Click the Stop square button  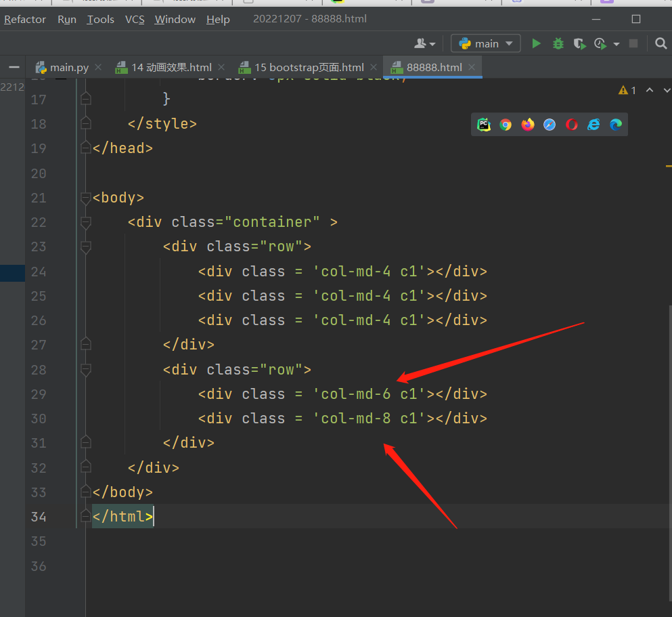633,43
